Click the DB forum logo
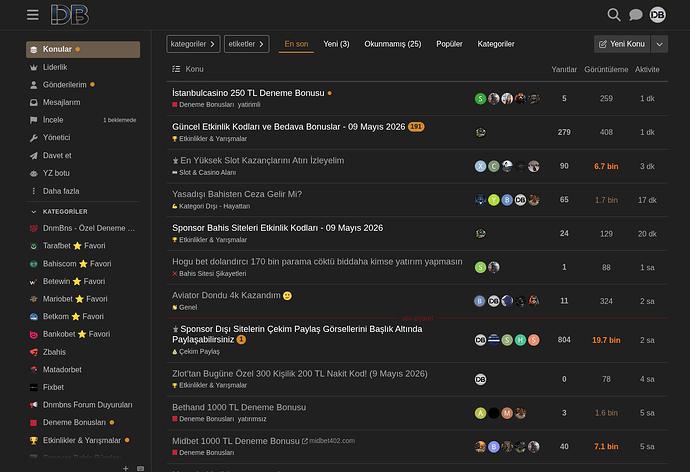The height and width of the screenshot is (472, 690). point(70,15)
